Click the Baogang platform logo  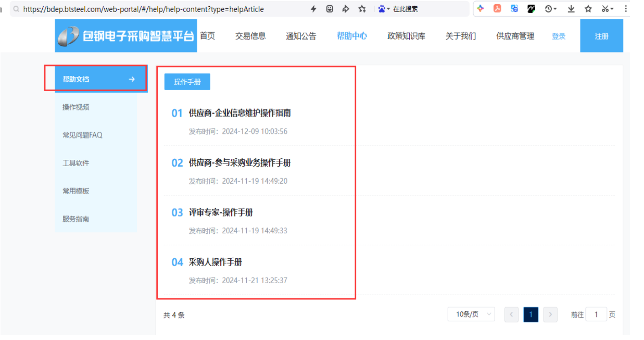click(126, 36)
